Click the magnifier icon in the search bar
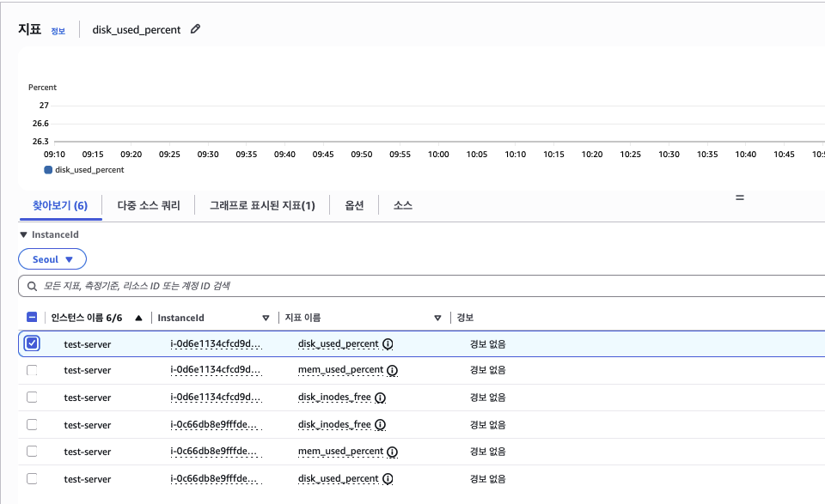The image size is (825, 504). click(x=32, y=286)
